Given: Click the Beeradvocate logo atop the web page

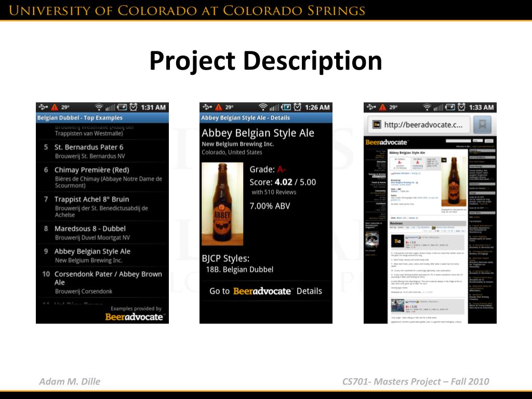Looking at the screenshot, I should (x=386, y=142).
